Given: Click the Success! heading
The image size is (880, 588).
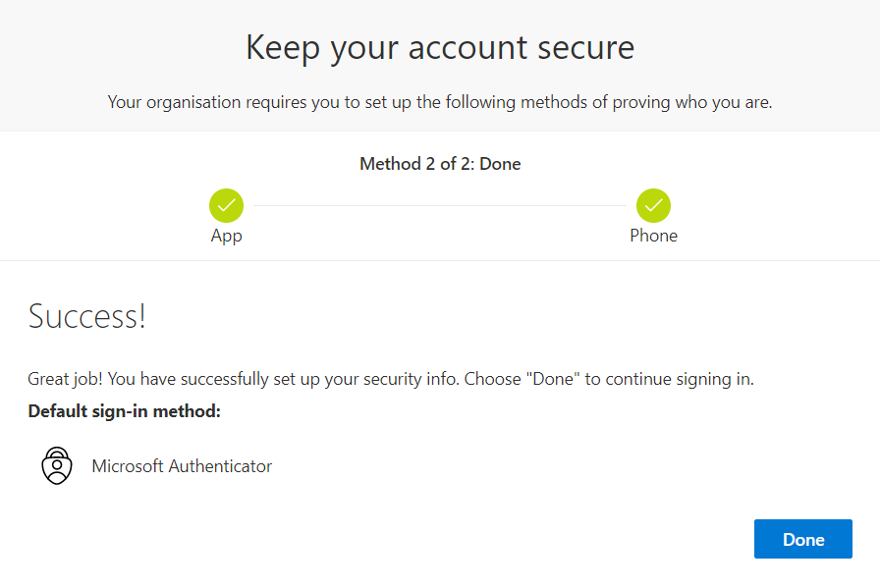Looking at the screenshot, I should [x=87, y=316].
